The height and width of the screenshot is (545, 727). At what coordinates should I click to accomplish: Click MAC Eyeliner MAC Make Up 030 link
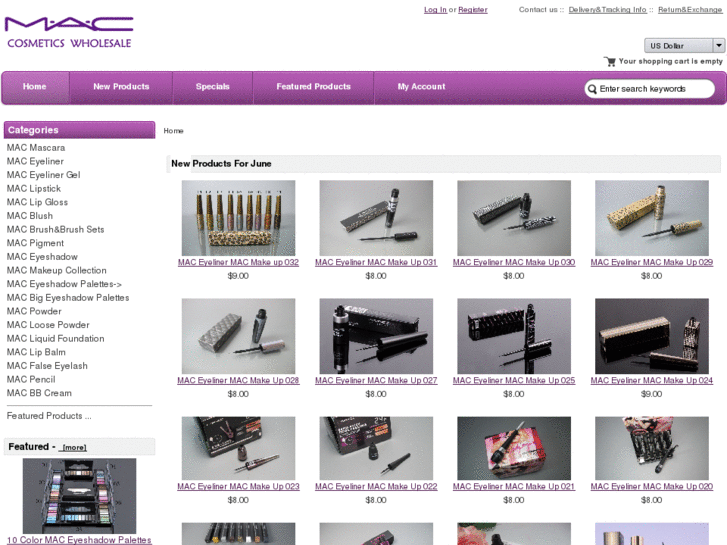tap(514, 263)
